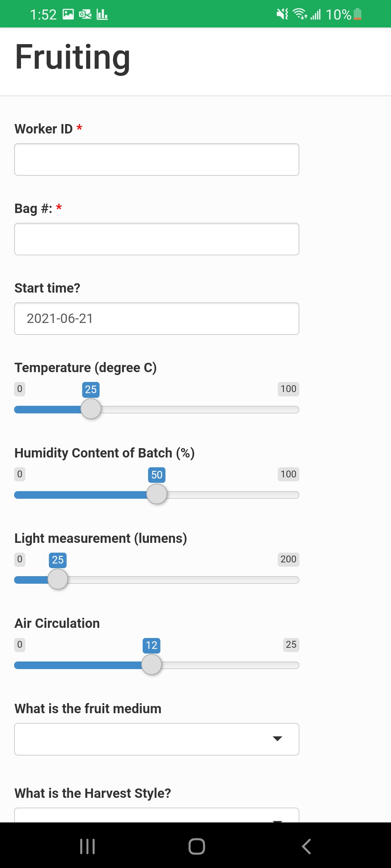The width and height of the screenshot is (391, 868).
Task: Focus the Bag # input field
Action: click(157, 239)
